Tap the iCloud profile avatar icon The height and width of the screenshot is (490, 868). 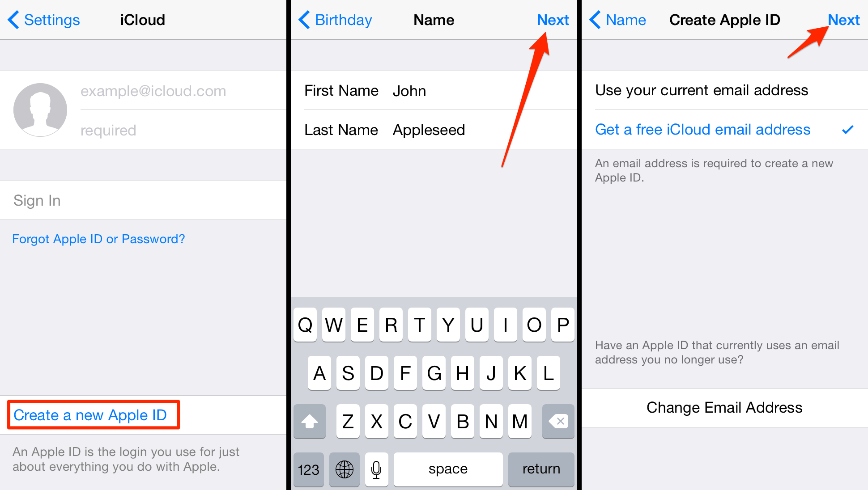tap(40, 110)
